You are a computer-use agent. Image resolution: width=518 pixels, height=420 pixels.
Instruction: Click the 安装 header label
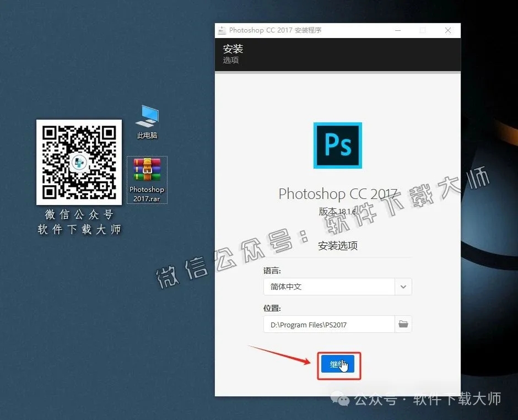(233, 49)
